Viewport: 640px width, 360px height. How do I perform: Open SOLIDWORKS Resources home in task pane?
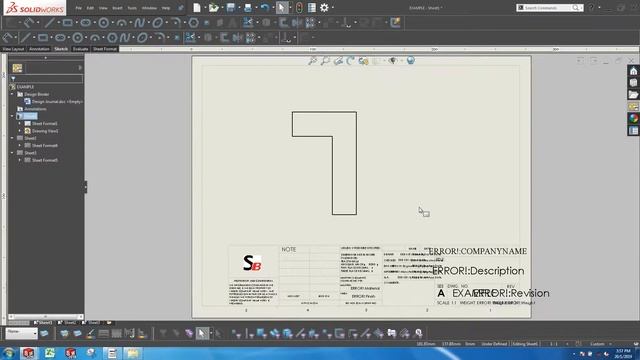633,71
